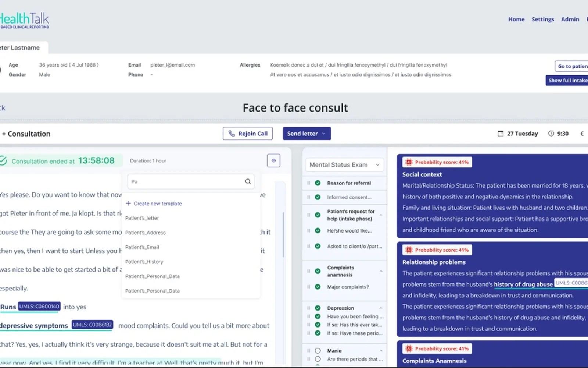Click drag handle beside He/she would like

309,231
